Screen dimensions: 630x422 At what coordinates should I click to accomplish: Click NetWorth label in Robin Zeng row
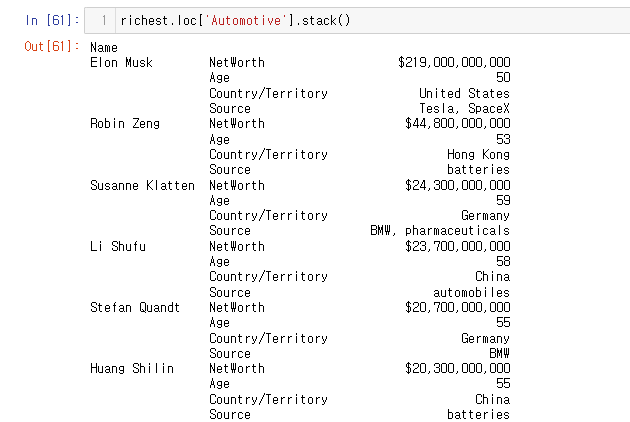tap(237, 123)
